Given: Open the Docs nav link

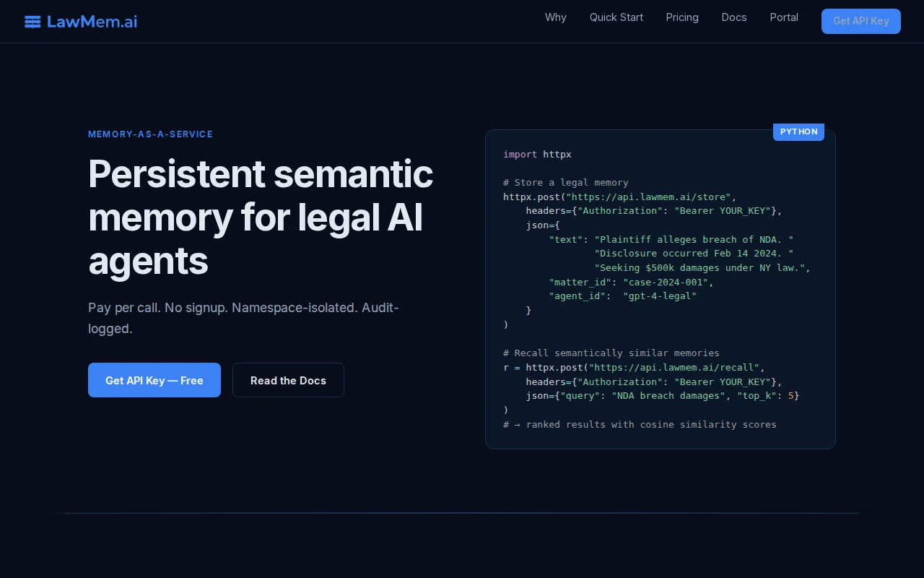Looking at the screenshot, I should click(734, 17).
